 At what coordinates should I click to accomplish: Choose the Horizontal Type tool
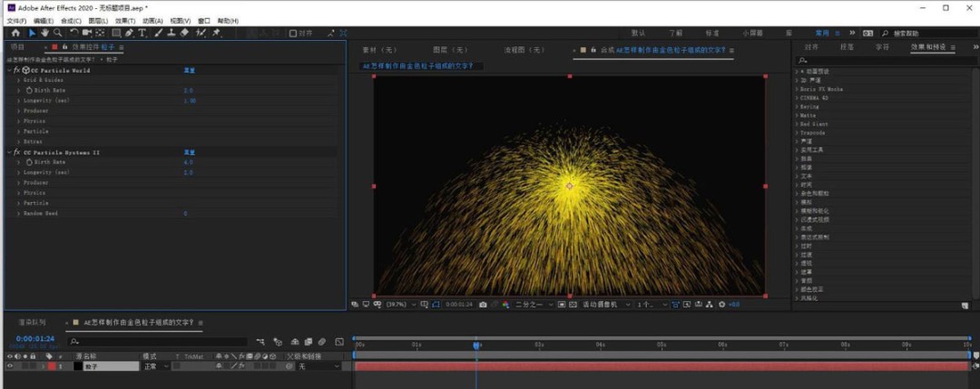click(x=142, y=33)
